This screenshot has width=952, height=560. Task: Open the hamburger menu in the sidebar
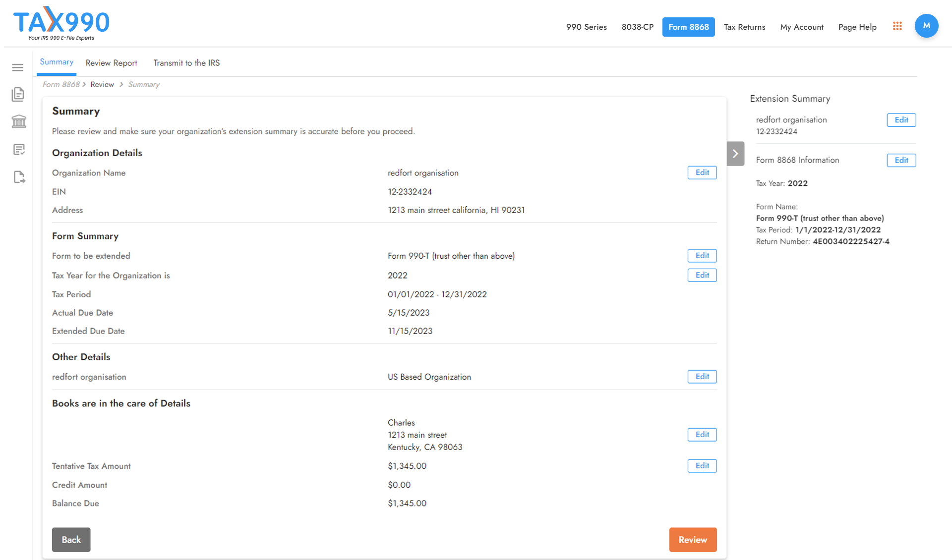18,67
